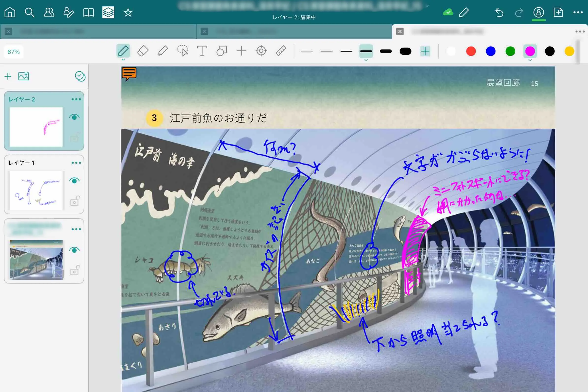Image resolution: width=588 pixels, height=392 pixels.
Task: Select the text tool
Action: tap(202, 51)
